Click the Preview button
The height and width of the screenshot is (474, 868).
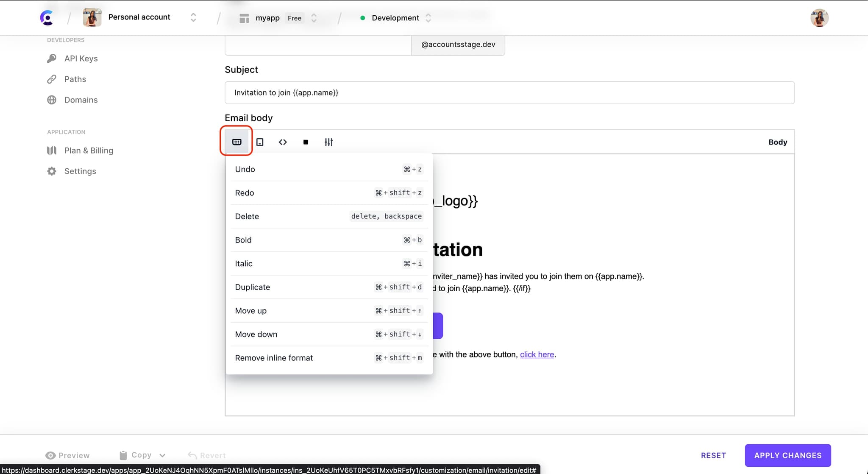[68, 455]
